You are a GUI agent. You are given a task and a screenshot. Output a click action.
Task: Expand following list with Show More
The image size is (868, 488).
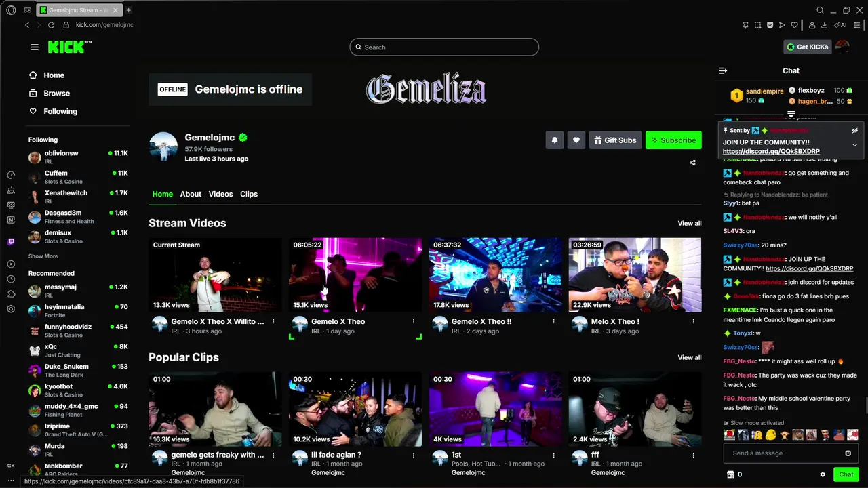click(x=43, y=256)
